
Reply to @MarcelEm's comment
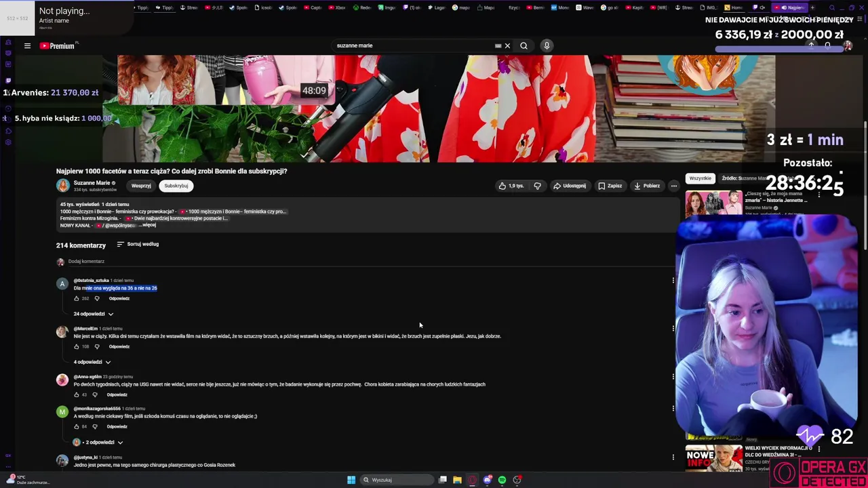pos(119,346)
